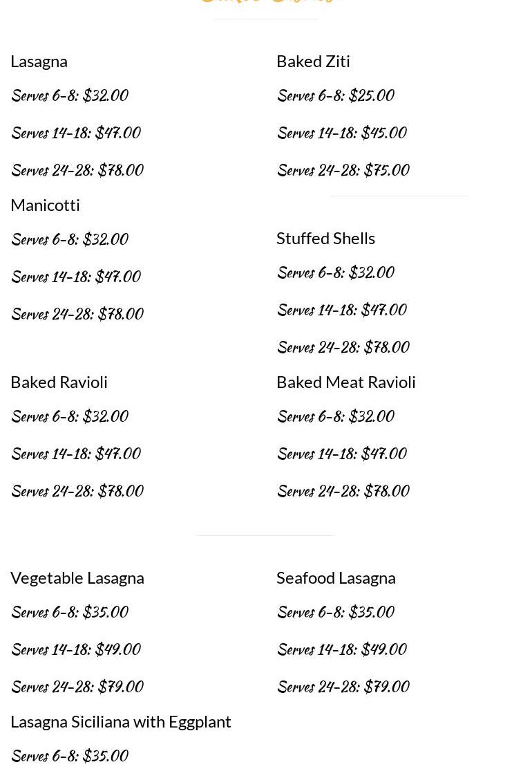Select the Baked Meat Ravioli heading
The height and width of the screenshot is (778, 532).
[346, 382]
